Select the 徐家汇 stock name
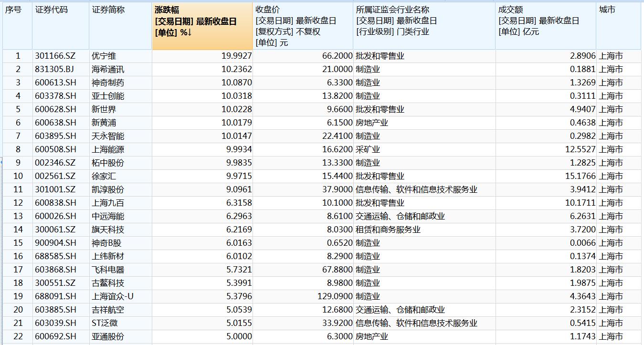This screenshot has height=345, width=644. coord(104,176)
